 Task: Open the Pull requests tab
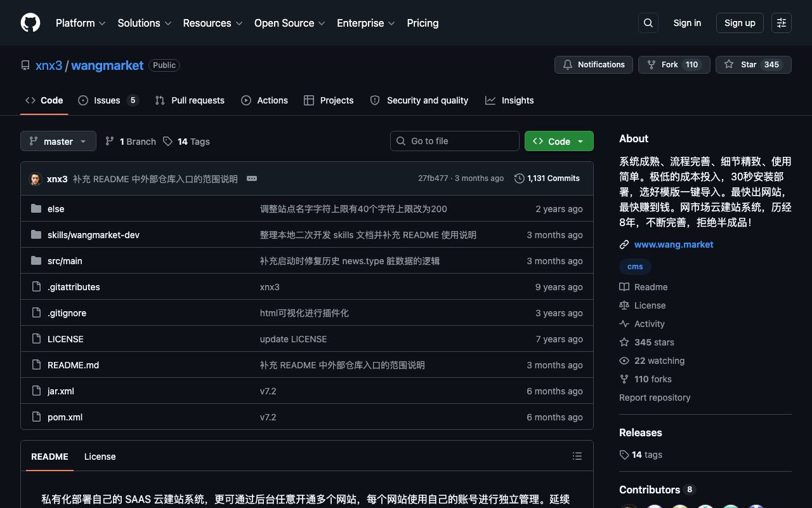point(190,100)
